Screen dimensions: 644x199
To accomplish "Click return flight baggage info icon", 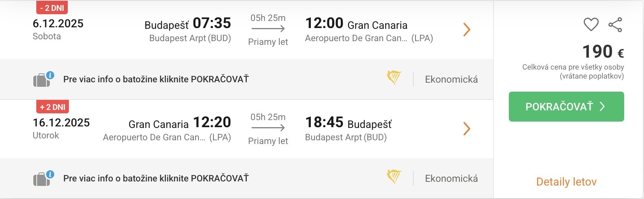I will point(43,178).
